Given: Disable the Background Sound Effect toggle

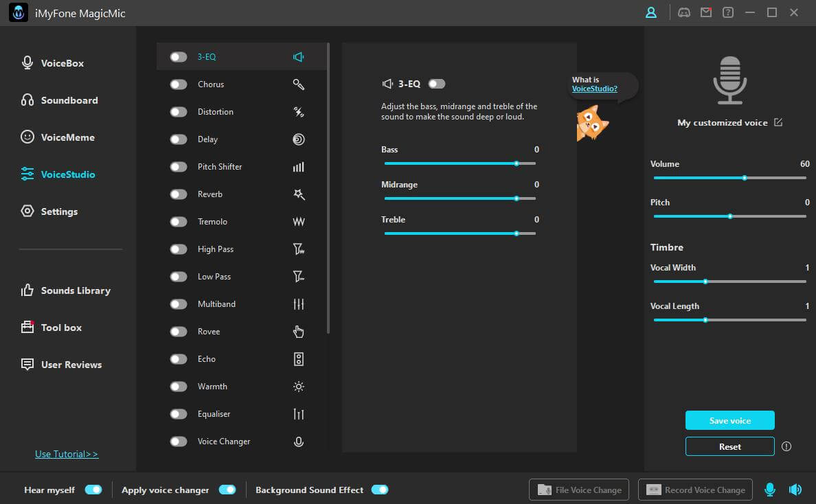Looking at the screenshot, I should pos(380,490).
